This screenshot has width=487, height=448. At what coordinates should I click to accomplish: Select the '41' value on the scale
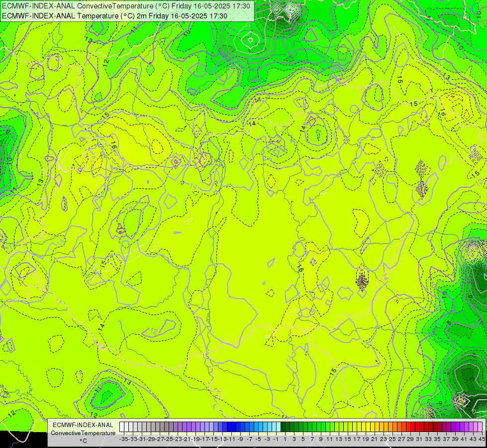pos(464,439)
